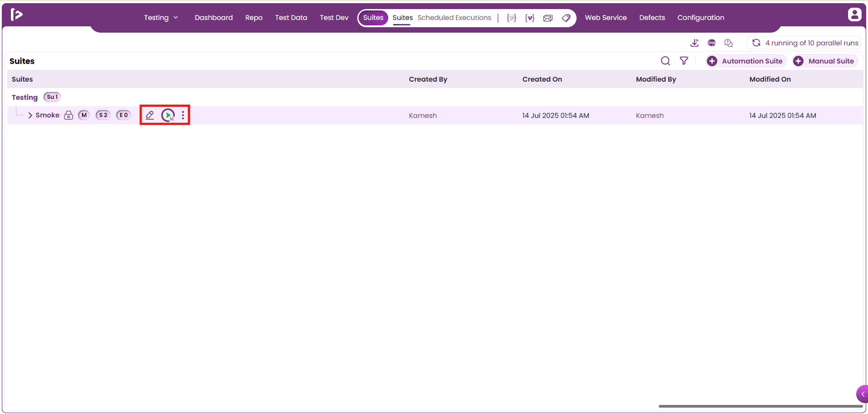Click the lock icon on Smoke suite
The height and width of the screenshot is (414, 868).
click(x=69, y=115)
